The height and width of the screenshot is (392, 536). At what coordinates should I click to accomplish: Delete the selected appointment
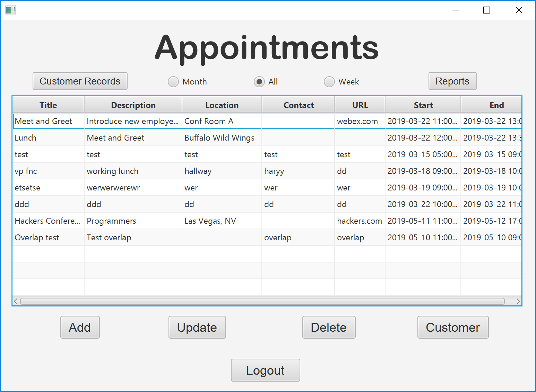pyautogui.click(x=329, y=327)
